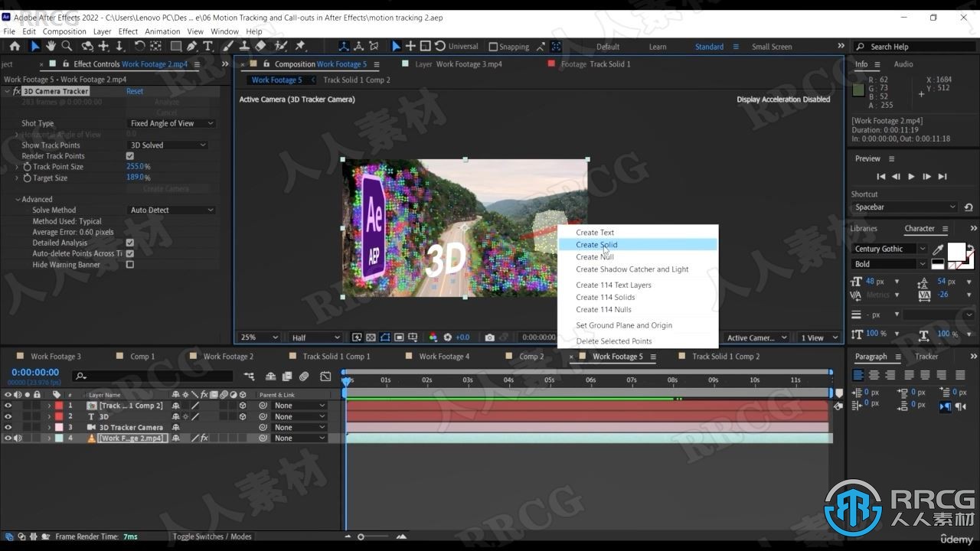Screen dimensions: 980x551
Task: Switch to Work Footage 4 timeline tab
Action: [x=444, y=357]
